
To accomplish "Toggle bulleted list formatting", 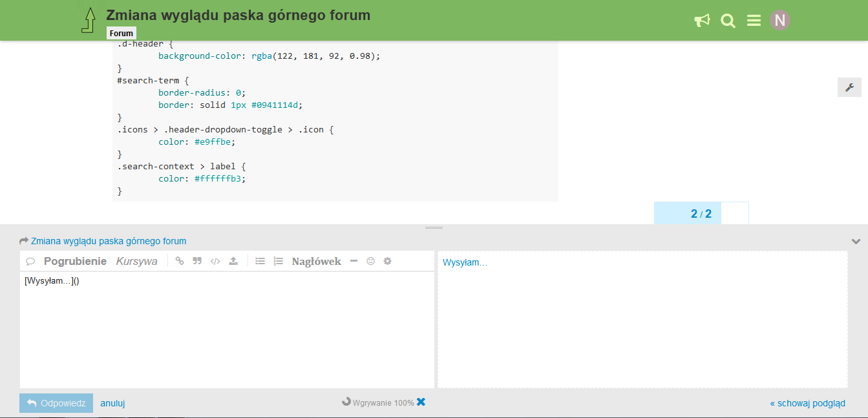I will [260, 261].
